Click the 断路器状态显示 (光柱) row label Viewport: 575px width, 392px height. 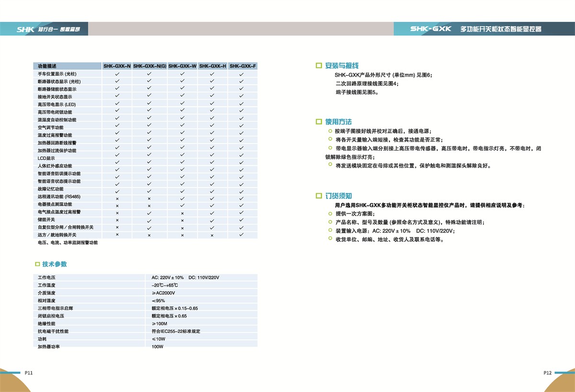(x=59, y=82)
